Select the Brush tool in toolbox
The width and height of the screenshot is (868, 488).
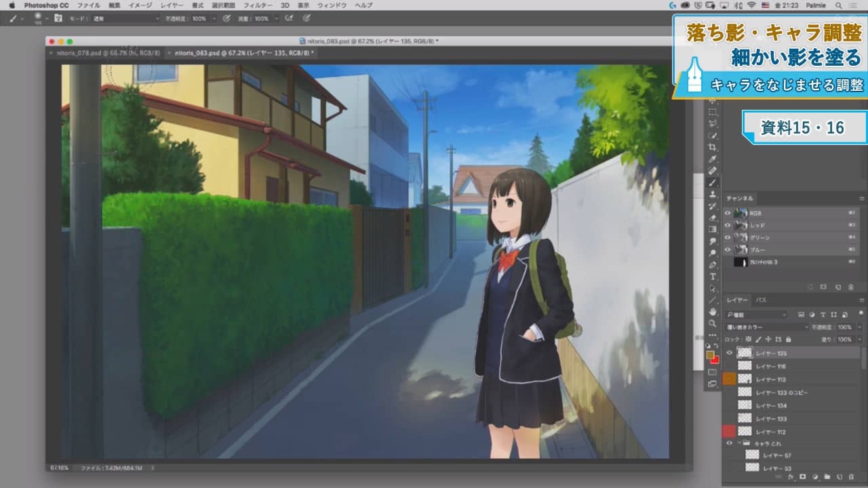pos(713,183)
